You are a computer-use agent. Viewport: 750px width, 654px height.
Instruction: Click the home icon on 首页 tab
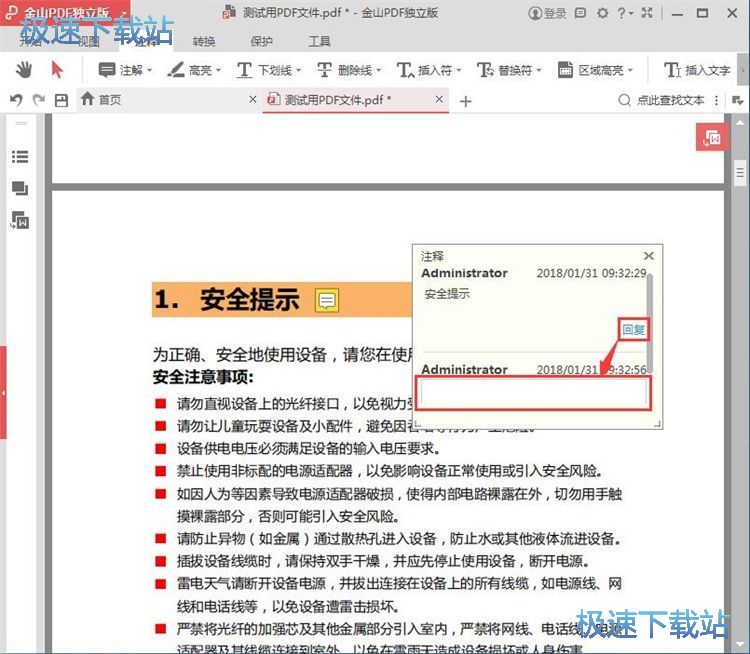[87, 99]
